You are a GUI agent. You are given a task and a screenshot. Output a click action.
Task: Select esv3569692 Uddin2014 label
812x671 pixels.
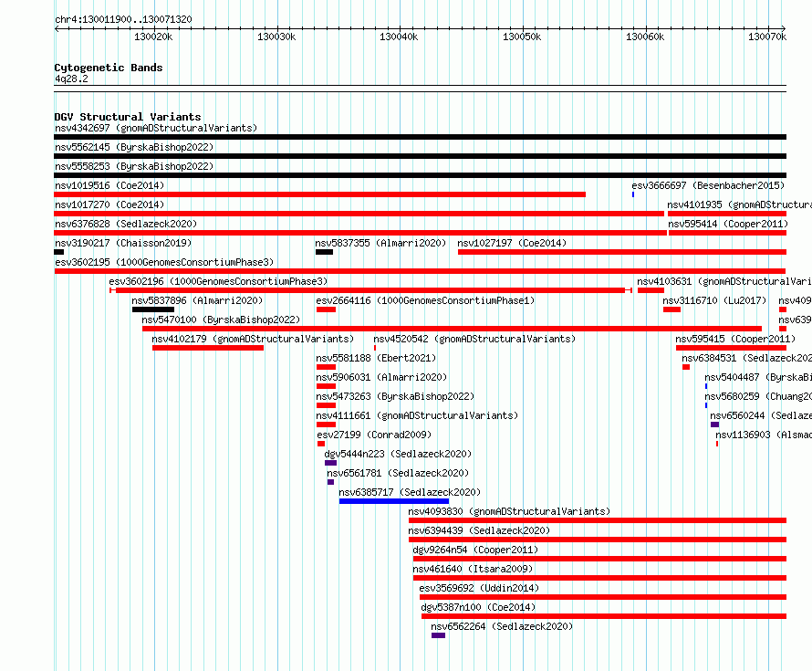coord(479,588)
